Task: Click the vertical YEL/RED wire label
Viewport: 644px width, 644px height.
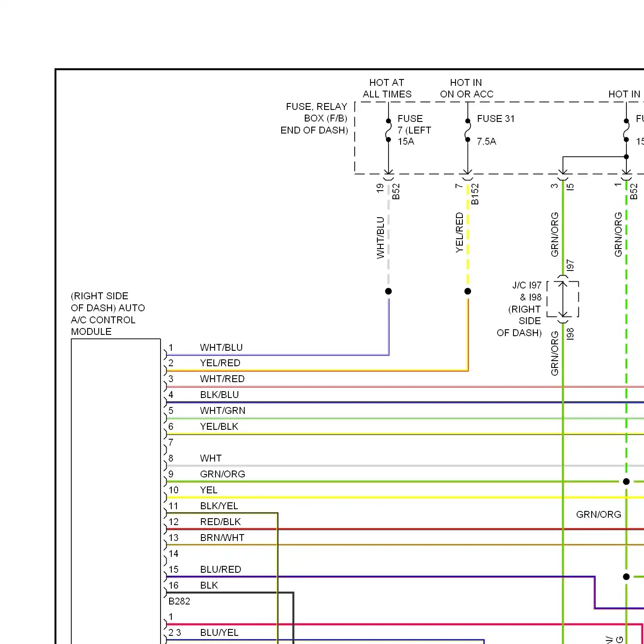Action: [459, 232]
